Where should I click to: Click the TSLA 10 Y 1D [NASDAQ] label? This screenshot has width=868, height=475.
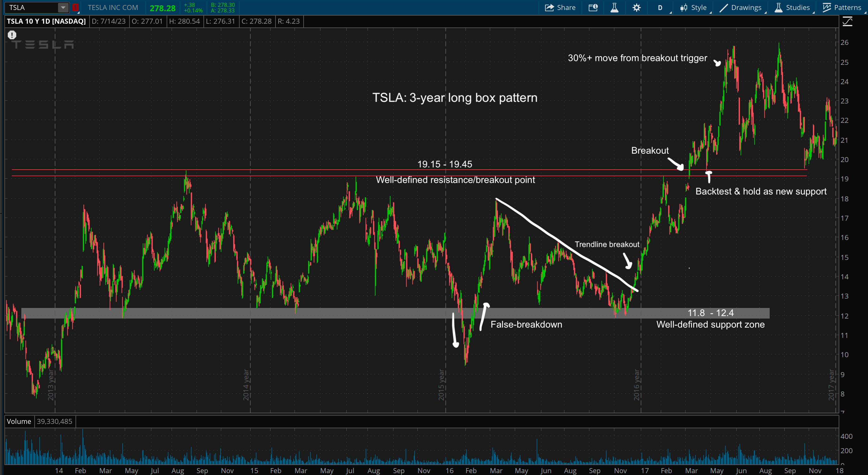click(x=46, y=21)
